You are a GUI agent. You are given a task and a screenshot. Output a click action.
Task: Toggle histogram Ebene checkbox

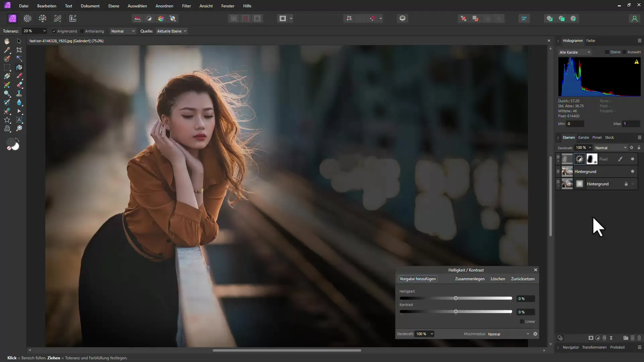(x=607, y=52)
